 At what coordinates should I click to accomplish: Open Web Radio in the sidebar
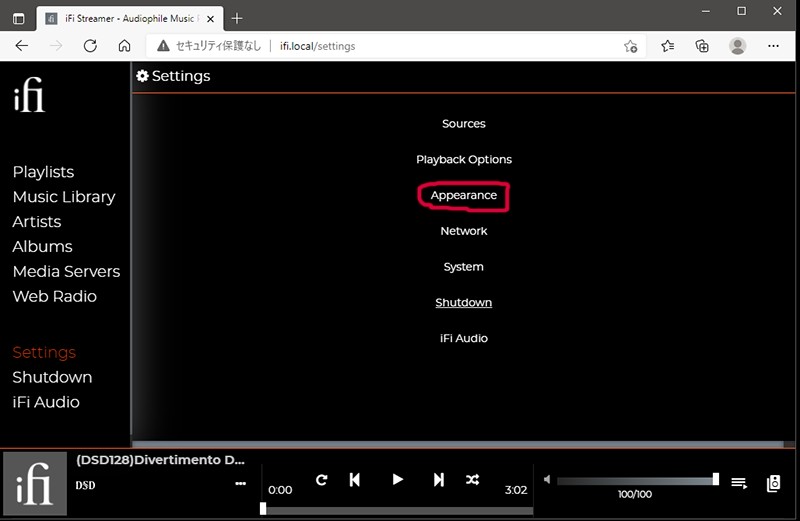coord(55,296)
